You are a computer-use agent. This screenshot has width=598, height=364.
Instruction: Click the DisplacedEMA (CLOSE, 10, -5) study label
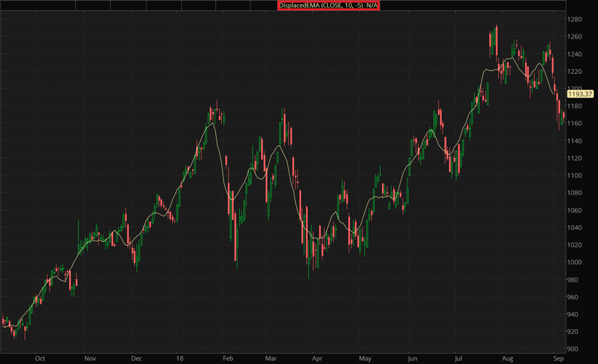322,5
